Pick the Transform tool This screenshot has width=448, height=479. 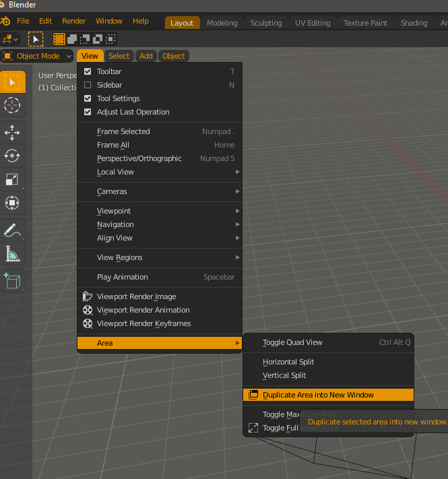coord(13,203)
